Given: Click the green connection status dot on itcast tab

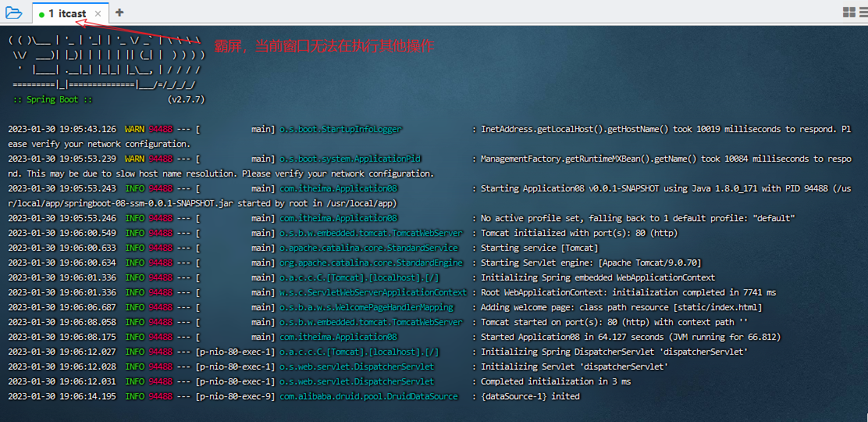Looking at the screenshot, I should tap(41, 14).
